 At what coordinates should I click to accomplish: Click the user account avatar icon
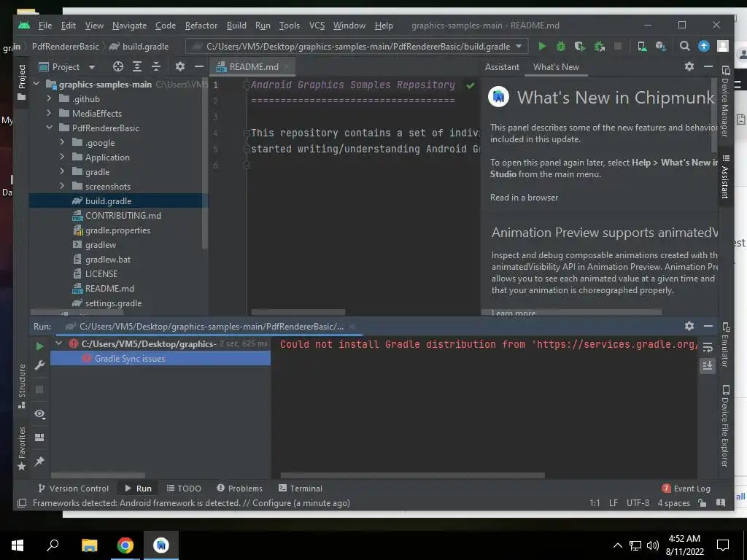[723, 46]
